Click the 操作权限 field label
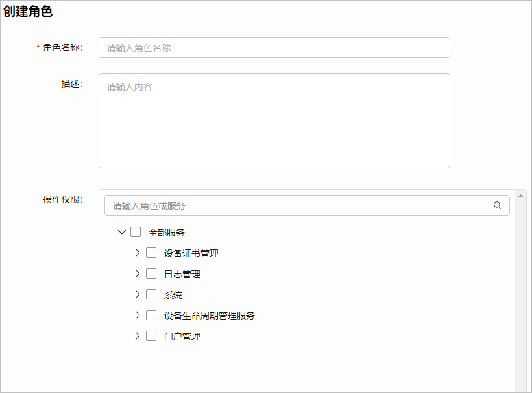Screen dimensions: 532x393 [x=63, y=199]
